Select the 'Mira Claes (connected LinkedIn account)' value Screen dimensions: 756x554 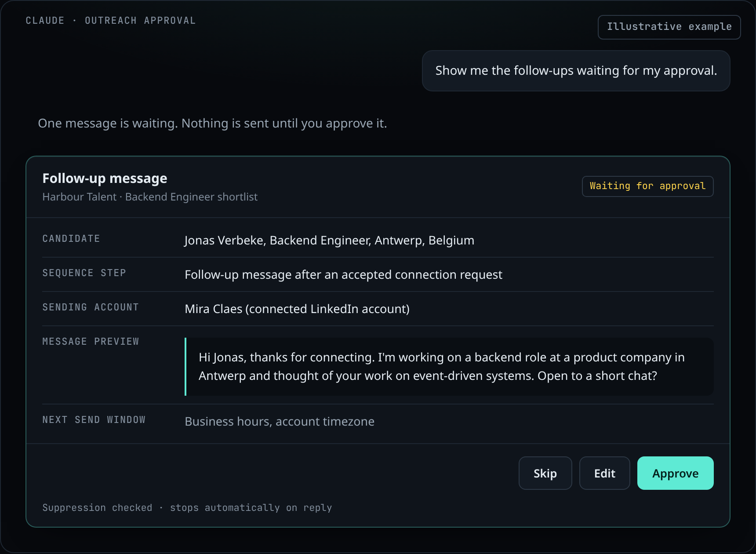[297, 309]
